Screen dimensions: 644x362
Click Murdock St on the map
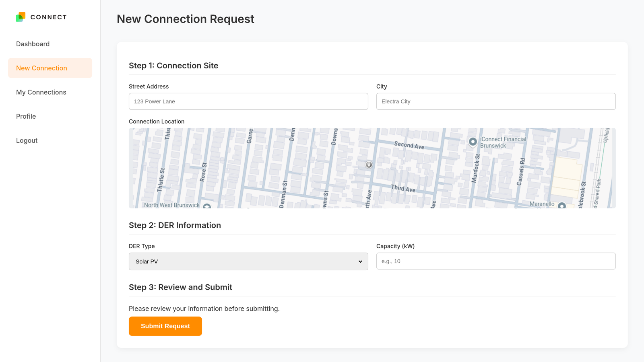click(x=476, y=169)
